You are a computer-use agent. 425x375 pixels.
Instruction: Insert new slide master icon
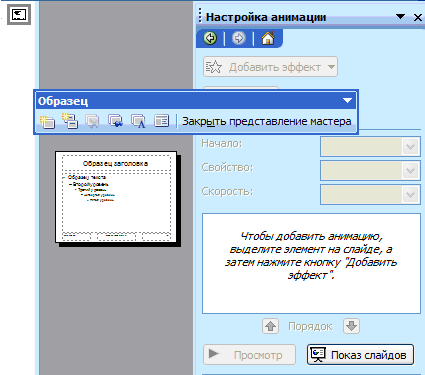47,121
